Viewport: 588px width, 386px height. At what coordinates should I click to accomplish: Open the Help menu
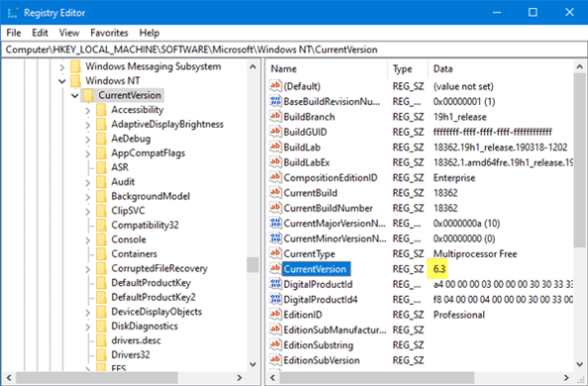pos(150,33)
